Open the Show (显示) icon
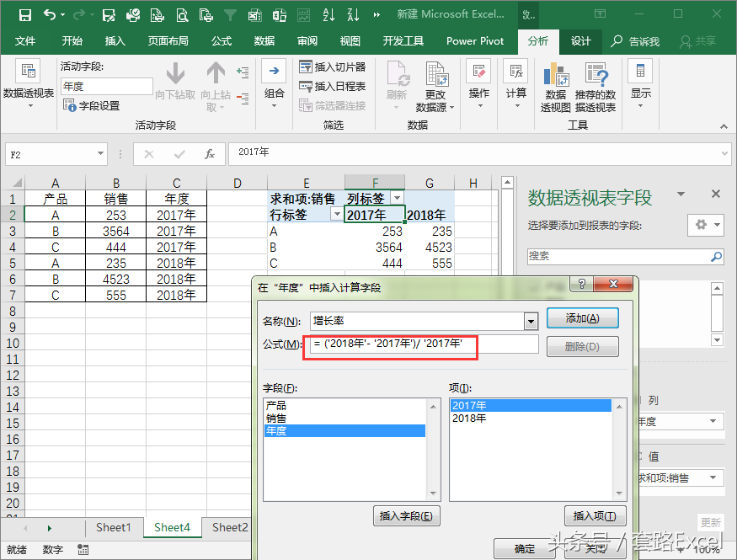737x560 pixels. point(640,72)
